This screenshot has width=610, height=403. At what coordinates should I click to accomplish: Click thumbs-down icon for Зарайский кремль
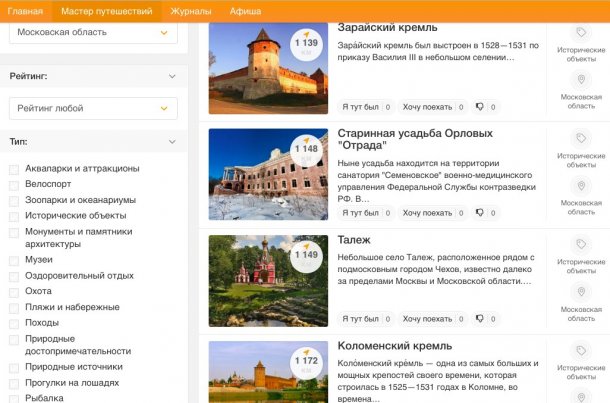pos(480,107)
